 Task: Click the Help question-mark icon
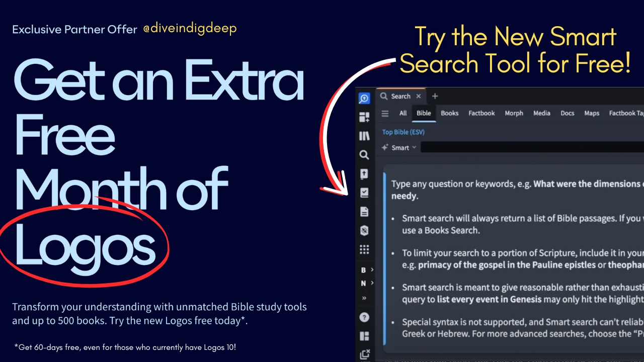click(x=364, y=317)
